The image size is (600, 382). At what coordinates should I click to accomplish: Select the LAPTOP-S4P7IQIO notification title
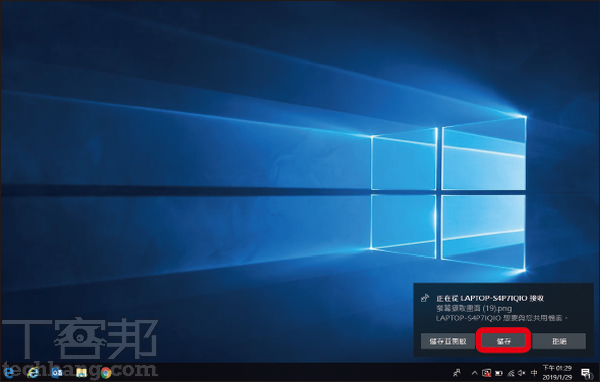coord(490,298)
